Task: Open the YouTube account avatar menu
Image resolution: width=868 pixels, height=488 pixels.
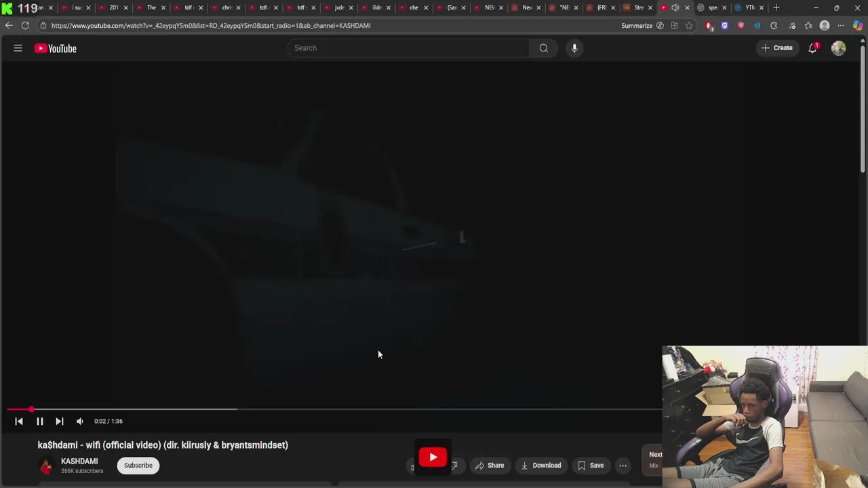Action: click(x=839, y=48)
